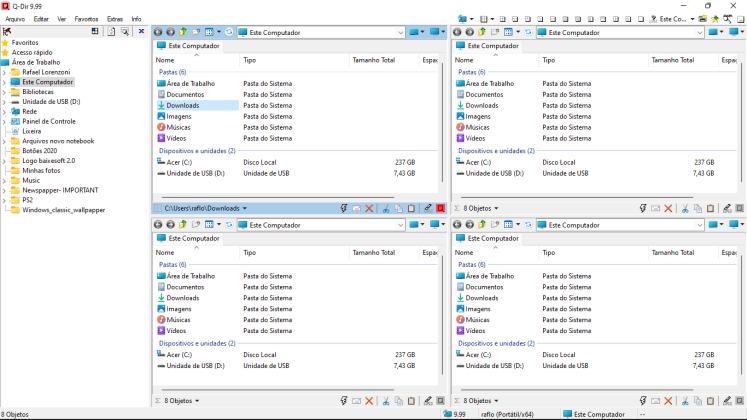The height and width of the screenshot is (420, 747).
Task: Click the red Q-Dir icon in top-left status bar
Action: (441, 208)
